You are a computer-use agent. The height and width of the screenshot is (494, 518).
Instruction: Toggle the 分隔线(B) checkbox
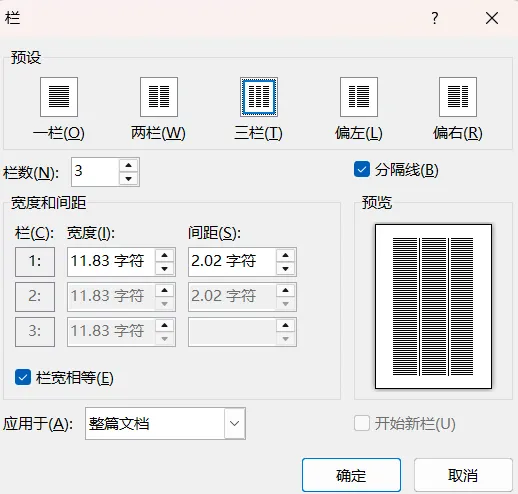pyautogui.click(x=362, y=169)
